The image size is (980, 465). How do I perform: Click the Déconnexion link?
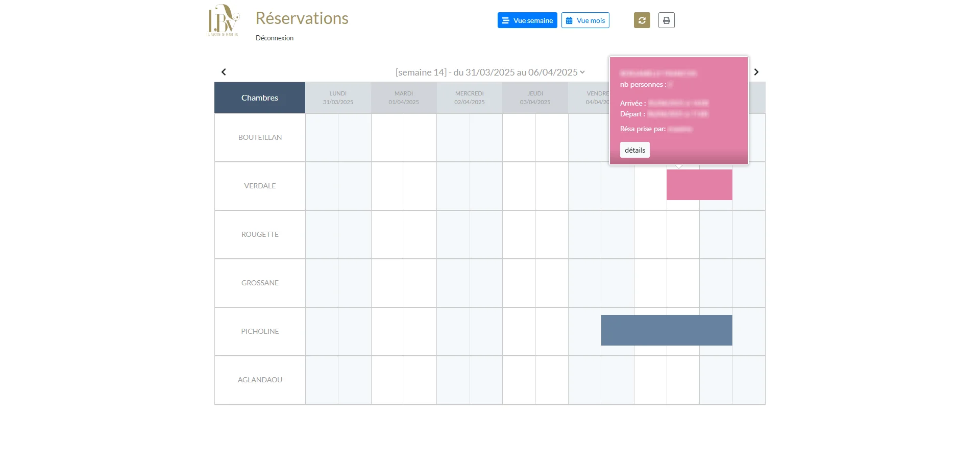[275, 38]
